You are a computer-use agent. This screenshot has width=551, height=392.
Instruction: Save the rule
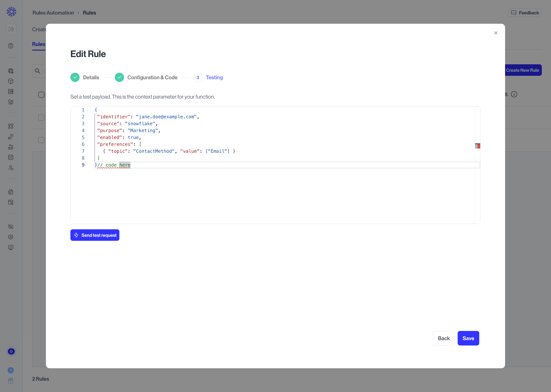(x=468, y=338)
